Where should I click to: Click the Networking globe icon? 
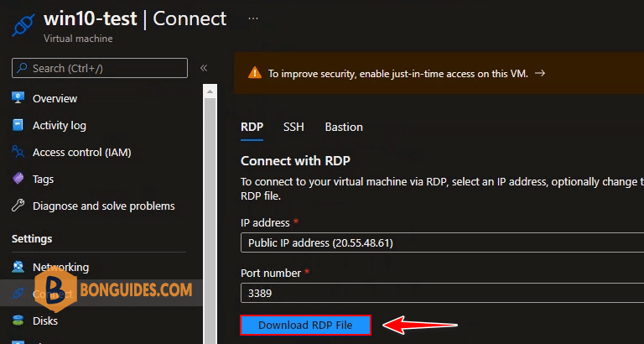18,267
